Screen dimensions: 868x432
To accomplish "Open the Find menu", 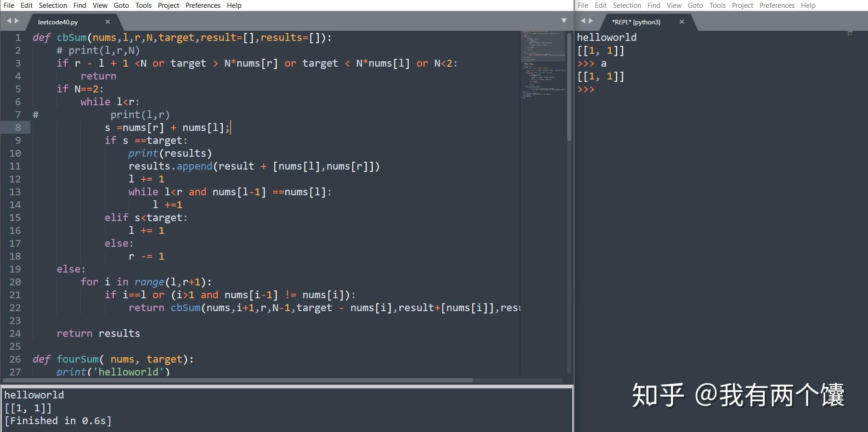I will click(79, 5).
